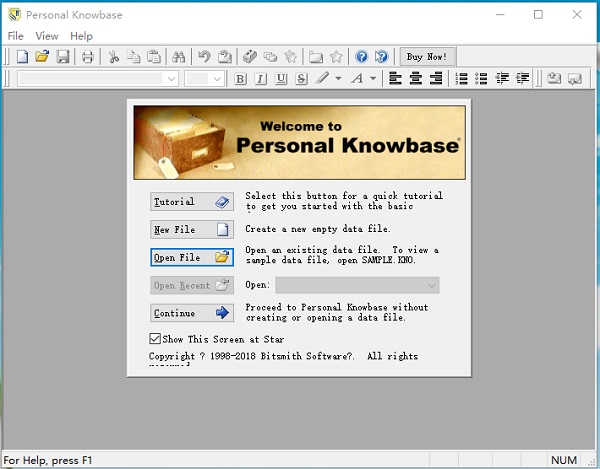This screenshot has height=469, width=600.
Task: Click the Find binoculars icon
Action: pos(179,57)
